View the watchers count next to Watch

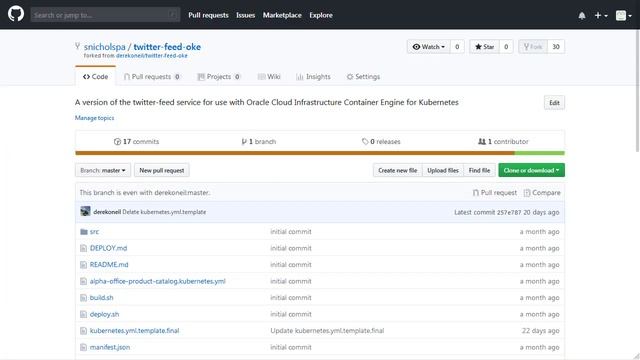[x=457, y=47]
